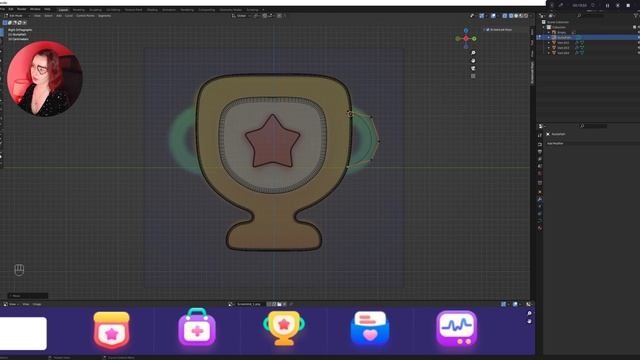Open the Image menu in image editor

click(37, 304)
